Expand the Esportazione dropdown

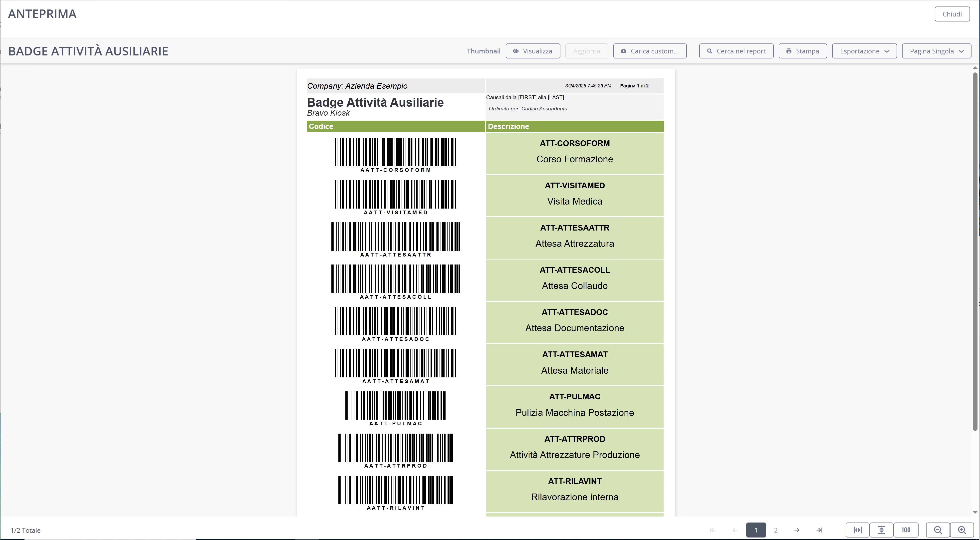click(864, 51)
